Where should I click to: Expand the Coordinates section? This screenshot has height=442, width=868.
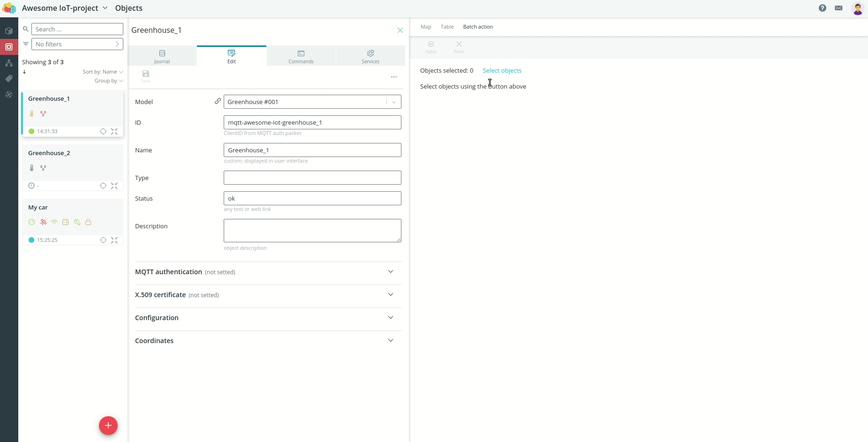[x=268, y=341]
